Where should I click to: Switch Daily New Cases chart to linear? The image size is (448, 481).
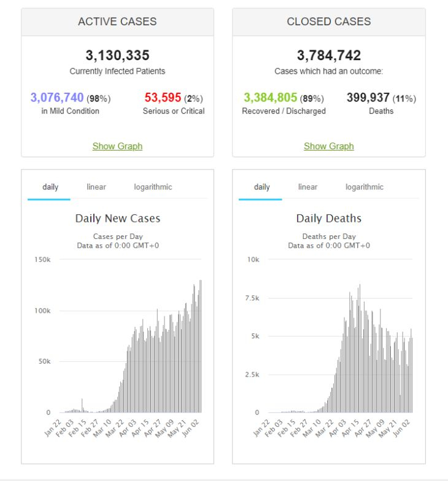pyautogui.click(x=96, y=187)
